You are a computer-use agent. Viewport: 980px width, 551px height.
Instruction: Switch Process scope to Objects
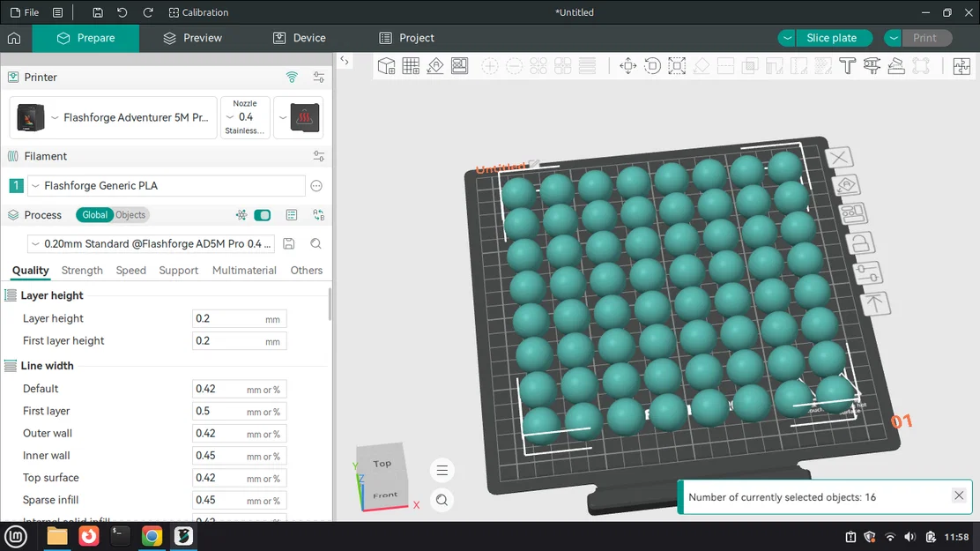point(130,214)
